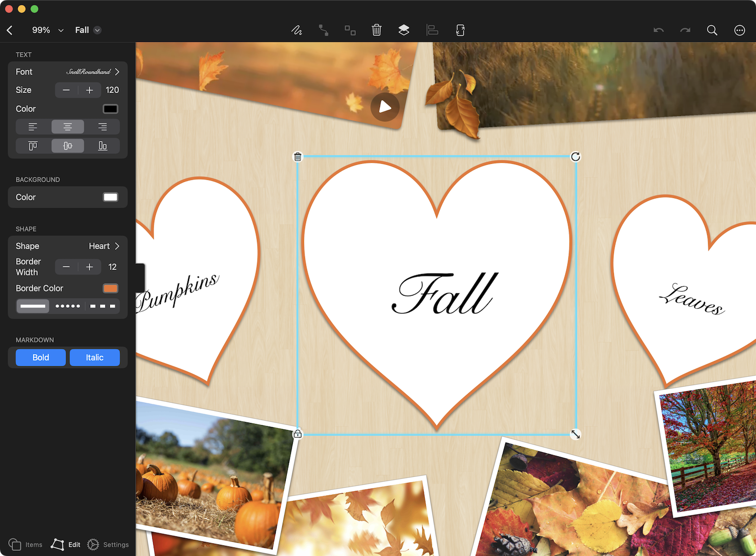This screenshot has height=556, width=756.
Task: Open the Shape picker showing Heart
Action: (x=68, y=246)
